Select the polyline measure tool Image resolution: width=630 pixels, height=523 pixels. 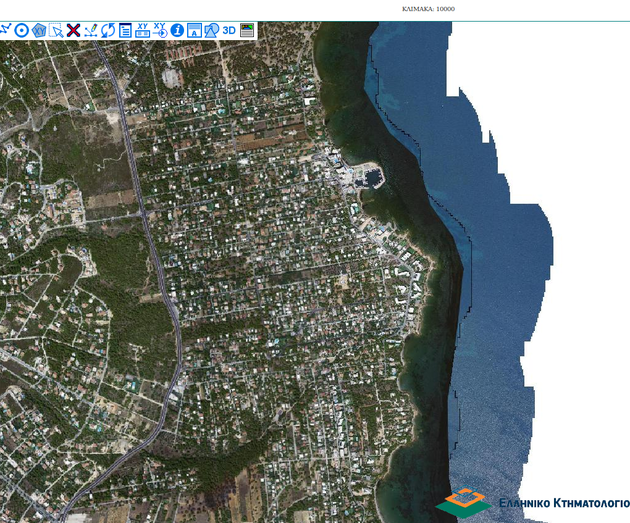[x=5, y=30]
